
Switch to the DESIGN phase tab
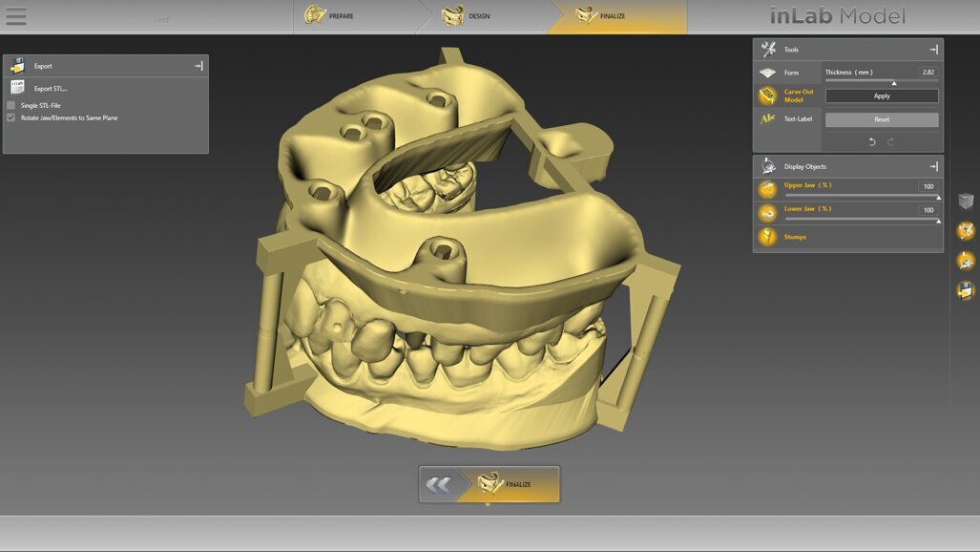(x=477, y=16)
